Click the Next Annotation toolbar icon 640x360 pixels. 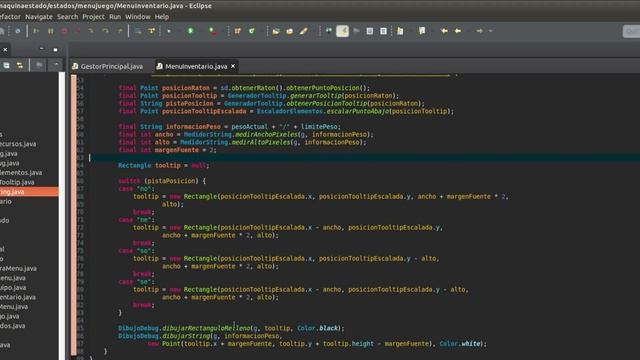(x=400, y=31)
